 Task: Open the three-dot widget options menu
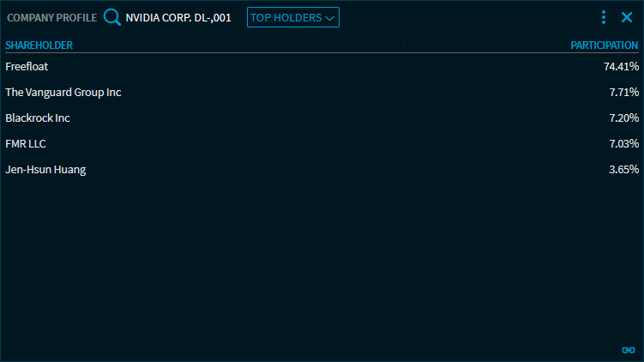[604, 17]
